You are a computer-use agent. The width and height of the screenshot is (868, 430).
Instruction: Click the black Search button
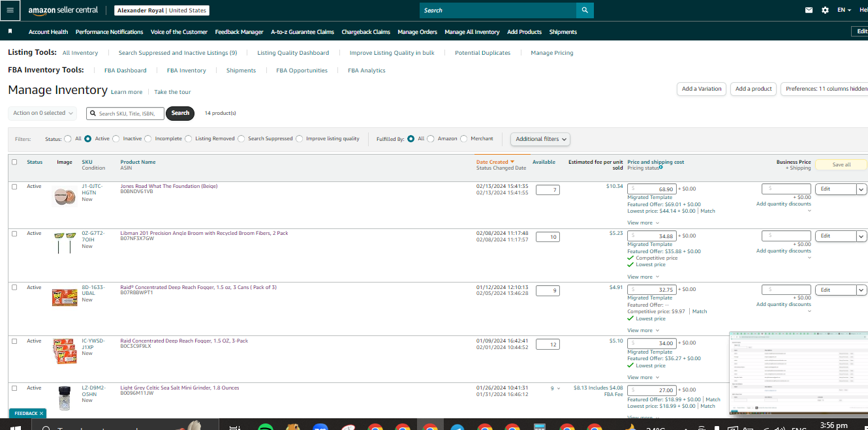(181, 113)
